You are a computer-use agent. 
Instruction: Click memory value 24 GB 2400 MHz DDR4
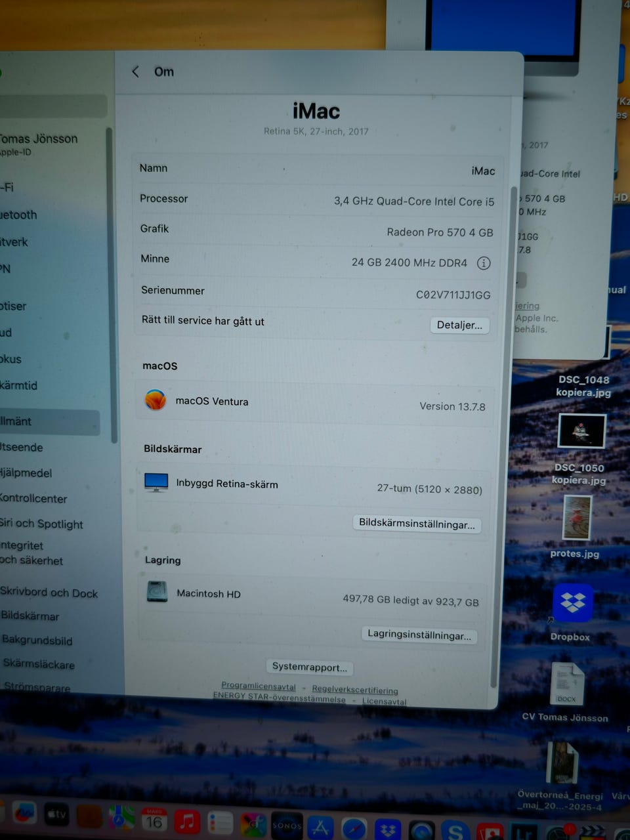[409, 262]
